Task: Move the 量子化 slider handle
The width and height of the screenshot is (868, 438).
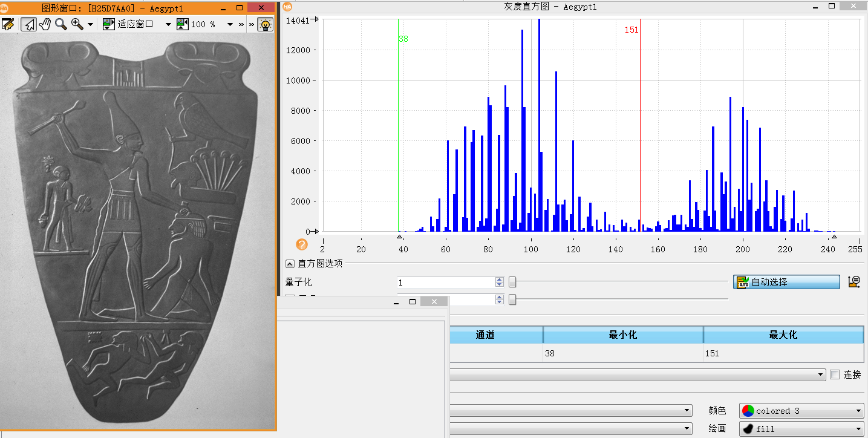Action: click(512, 283)
